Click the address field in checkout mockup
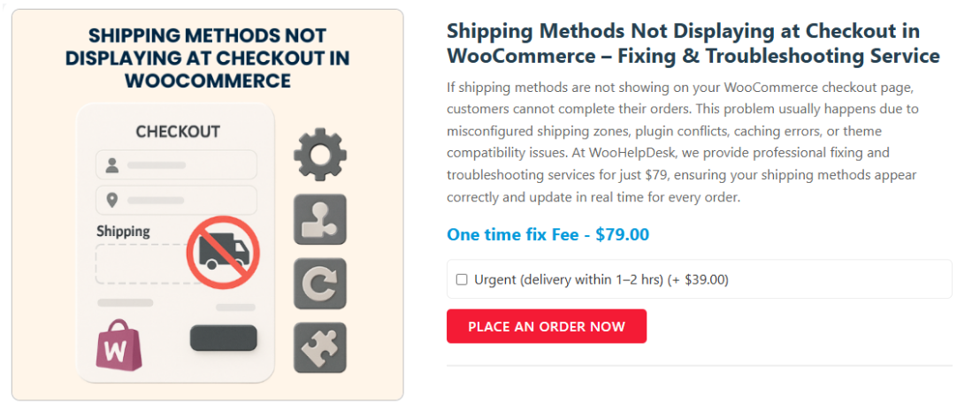The width and height of the screenshot is (980, 411). [x=176, y=200]
